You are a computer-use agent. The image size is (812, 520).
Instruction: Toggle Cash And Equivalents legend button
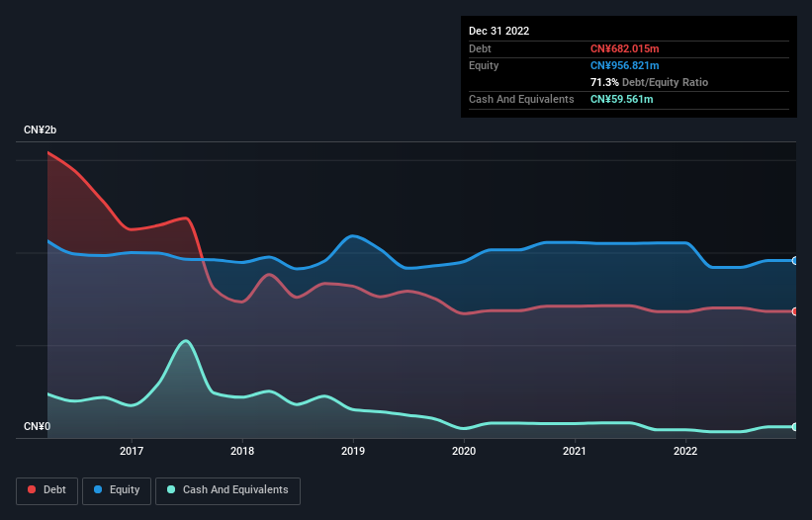coord(227,490)
